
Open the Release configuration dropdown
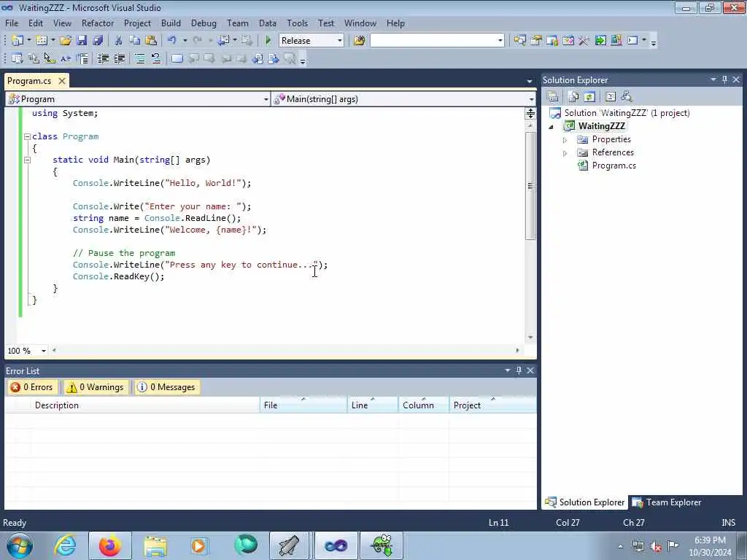click(340, 41)
